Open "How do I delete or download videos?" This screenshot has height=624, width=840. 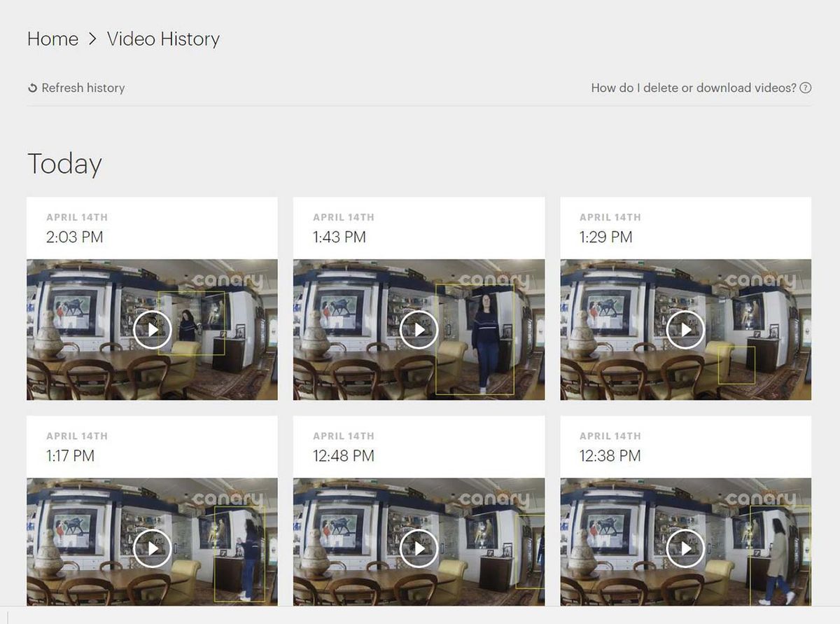pyautogui.click(x=694, y=88)
